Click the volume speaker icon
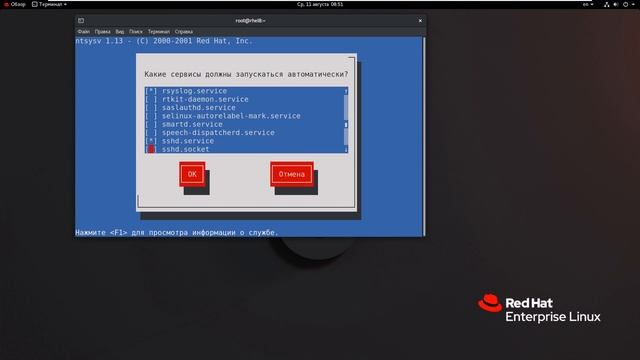This screenshot has height=360, width=640. click(x=616, y=4)
